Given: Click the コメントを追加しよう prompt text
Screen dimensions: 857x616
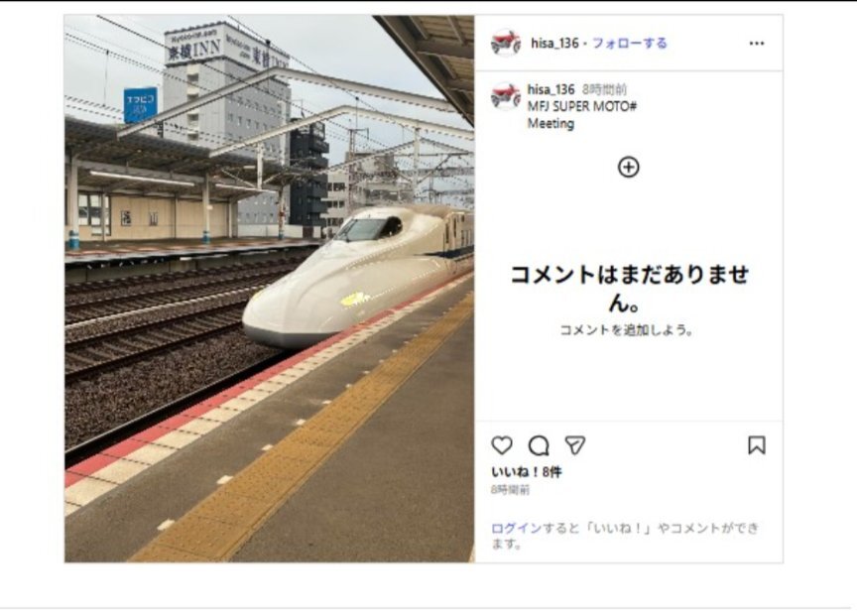Looking at the screenshot, I should (628, 330).
